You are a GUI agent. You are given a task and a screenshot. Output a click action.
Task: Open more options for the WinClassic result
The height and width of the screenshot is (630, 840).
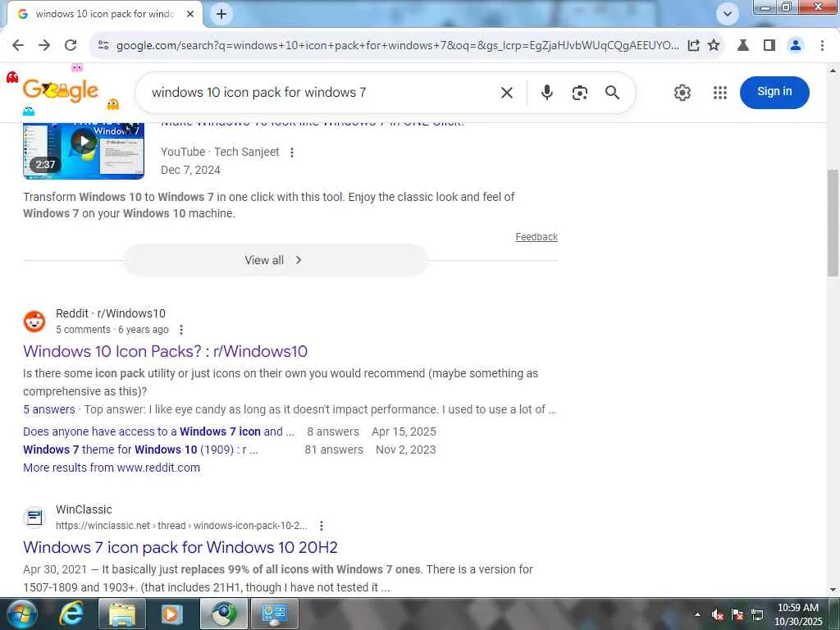(322, 526)
